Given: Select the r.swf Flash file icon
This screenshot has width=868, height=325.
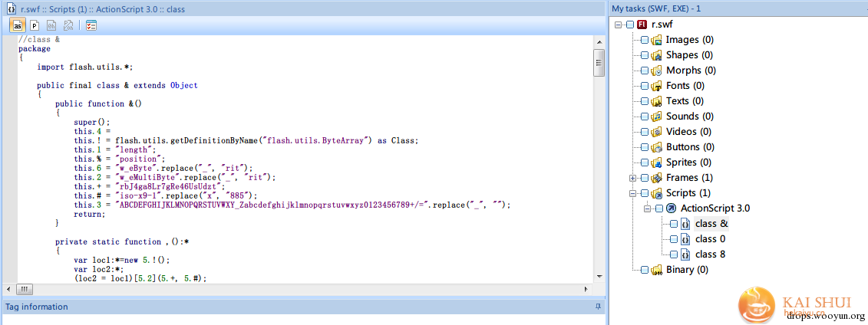Looking at the screenshot, I should click(x=642, y=25).
